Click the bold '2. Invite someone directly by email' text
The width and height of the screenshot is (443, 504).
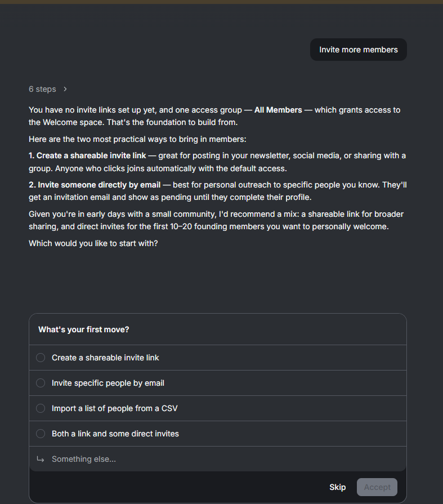(95, 185)
